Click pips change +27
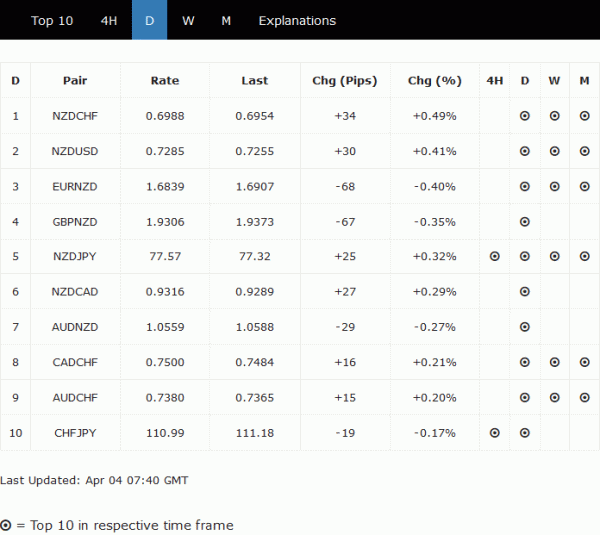Image resolution: width=600 pixels, height=535 pixels. (345, 292)
